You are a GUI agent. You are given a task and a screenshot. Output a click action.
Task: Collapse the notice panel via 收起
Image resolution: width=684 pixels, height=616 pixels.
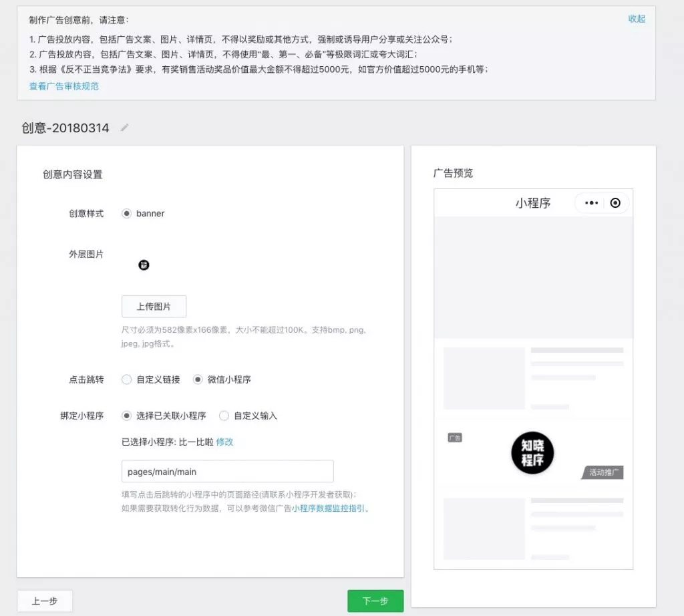pos(636,19)
